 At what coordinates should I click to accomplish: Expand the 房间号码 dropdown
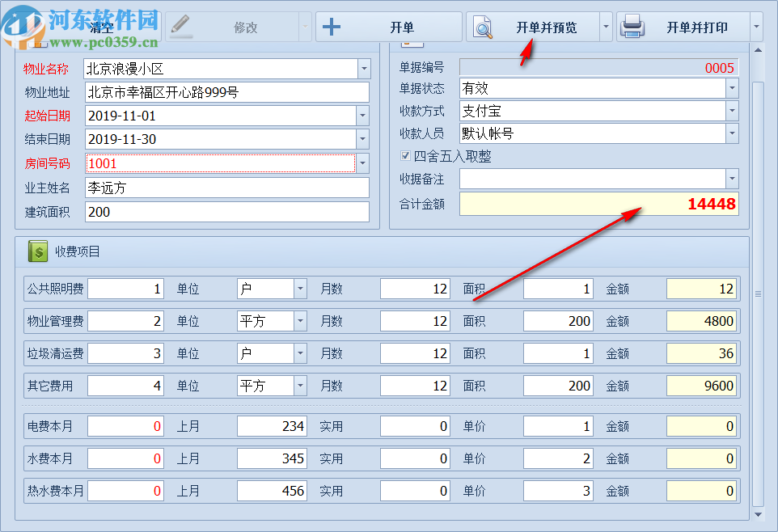362,163
